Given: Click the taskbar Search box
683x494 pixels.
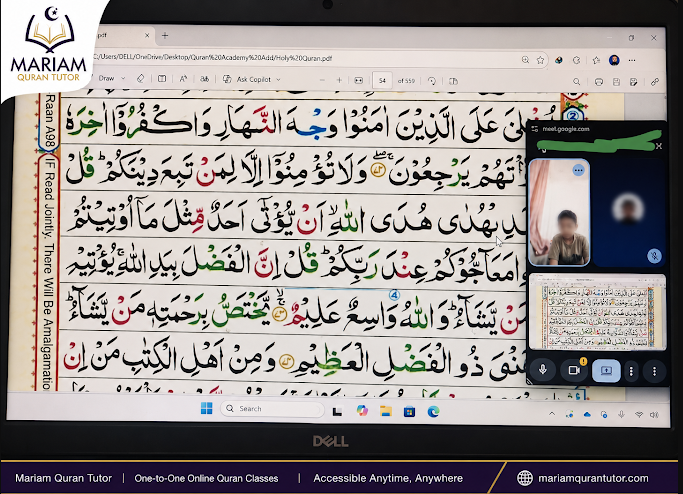Looking at the screenshot, I should pyautogui.click(x=273, y=409).
